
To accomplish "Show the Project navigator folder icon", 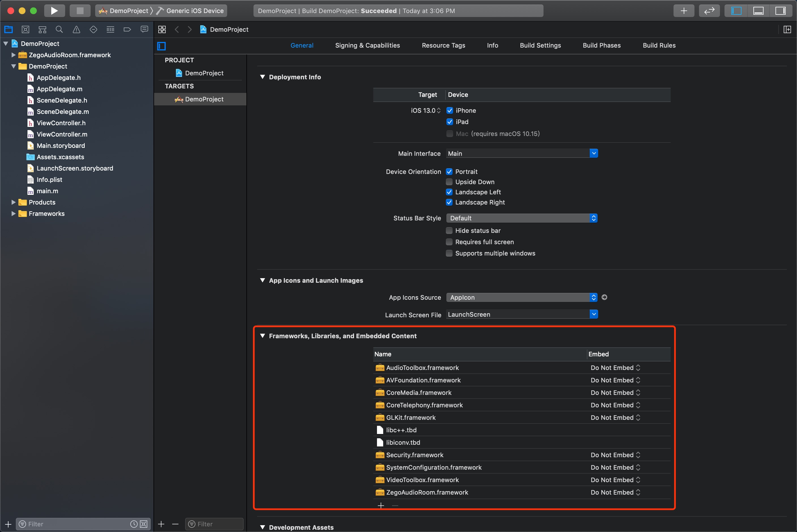I will point(8,29).
